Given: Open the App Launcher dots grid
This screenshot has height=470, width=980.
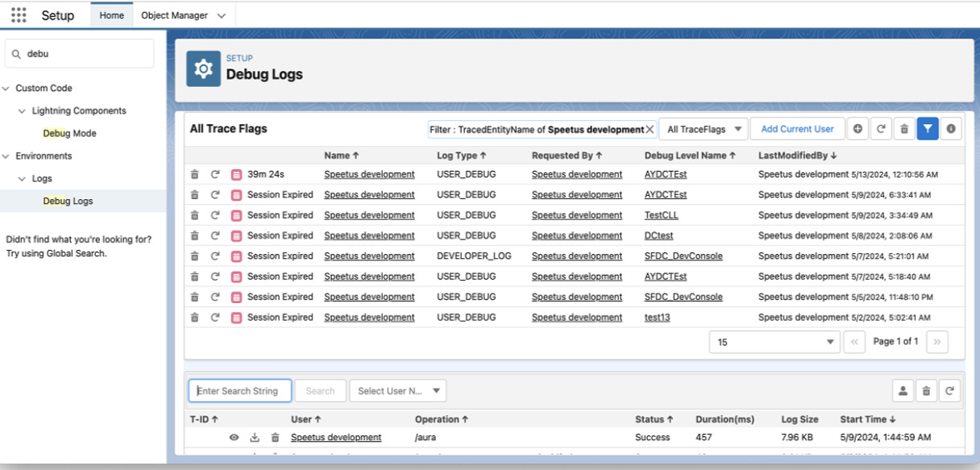Looking at the screenshot, I should click(19, 15).
